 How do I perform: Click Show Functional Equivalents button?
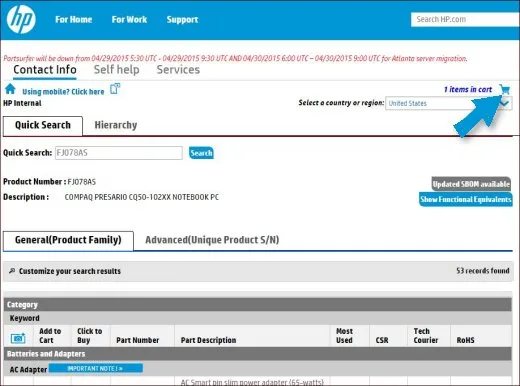[466, 199]
